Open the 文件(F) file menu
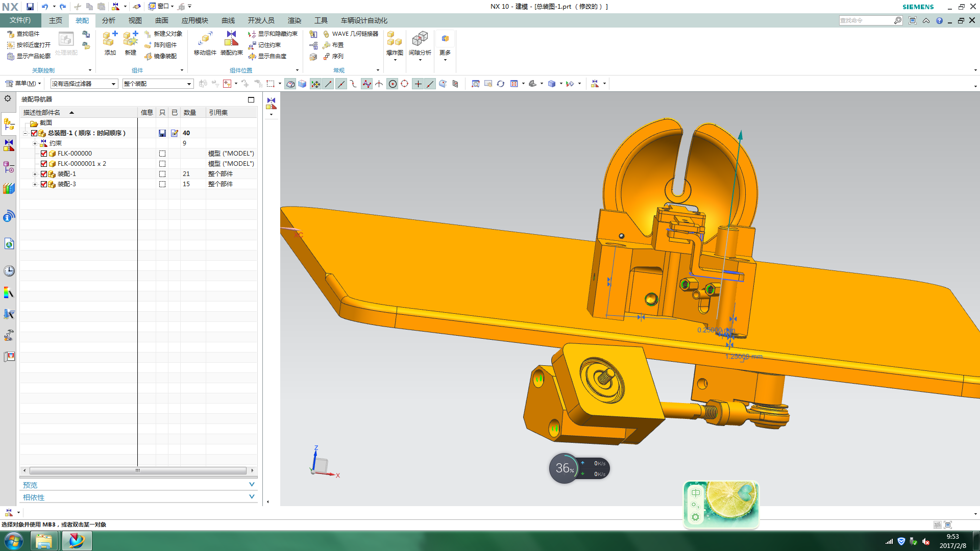Viewport: 980px width, 551px height. point(20,20)
